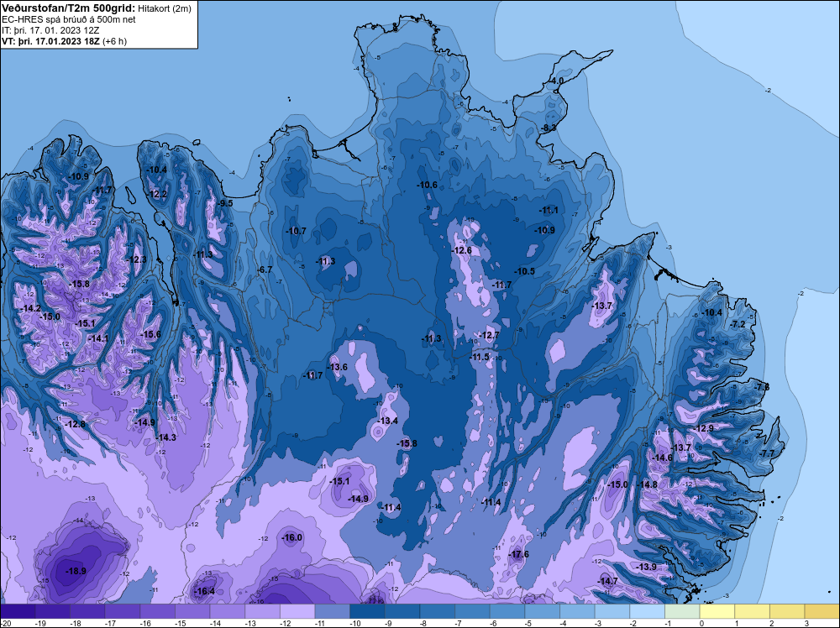Click the '(+6 h)' forecast offset text
840x628 pixels.
[114, 41]
